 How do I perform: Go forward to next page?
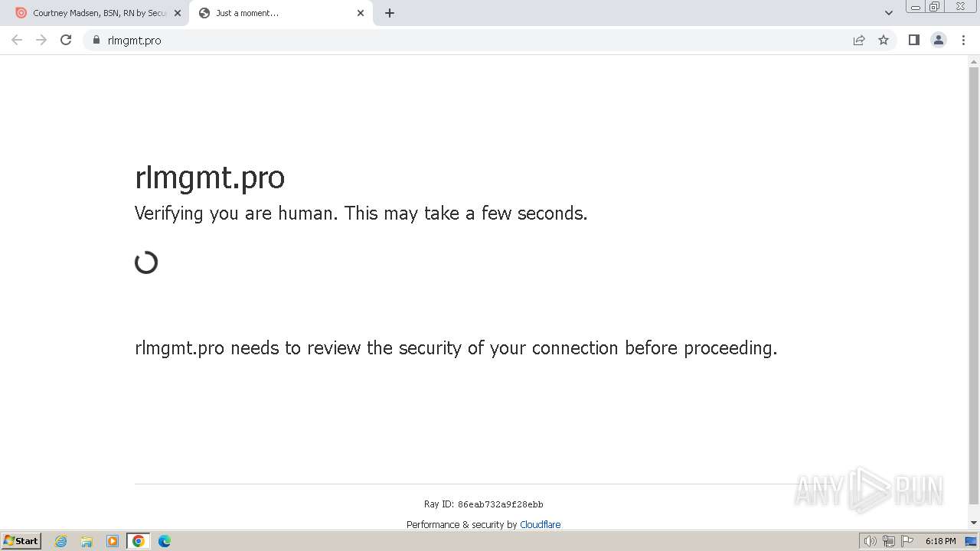pos(41,40)
